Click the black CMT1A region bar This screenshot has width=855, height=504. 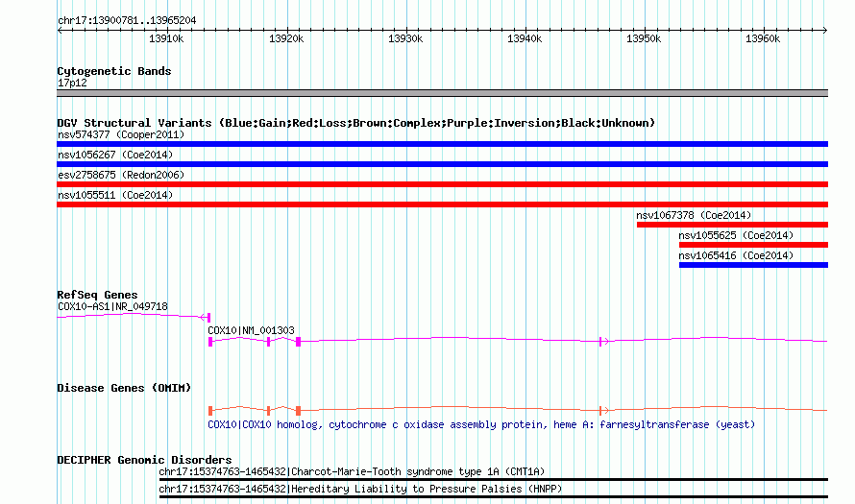(x=494, y=479)
